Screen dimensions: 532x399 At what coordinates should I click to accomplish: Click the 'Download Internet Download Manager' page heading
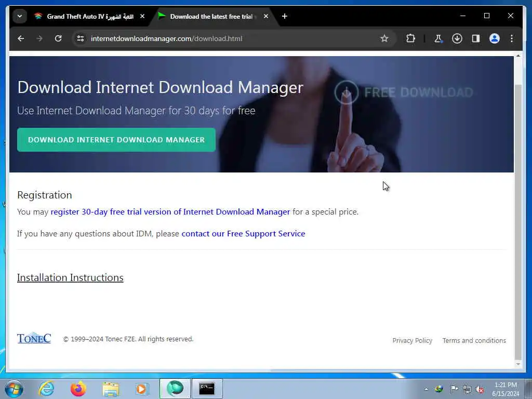pos(160,87)
